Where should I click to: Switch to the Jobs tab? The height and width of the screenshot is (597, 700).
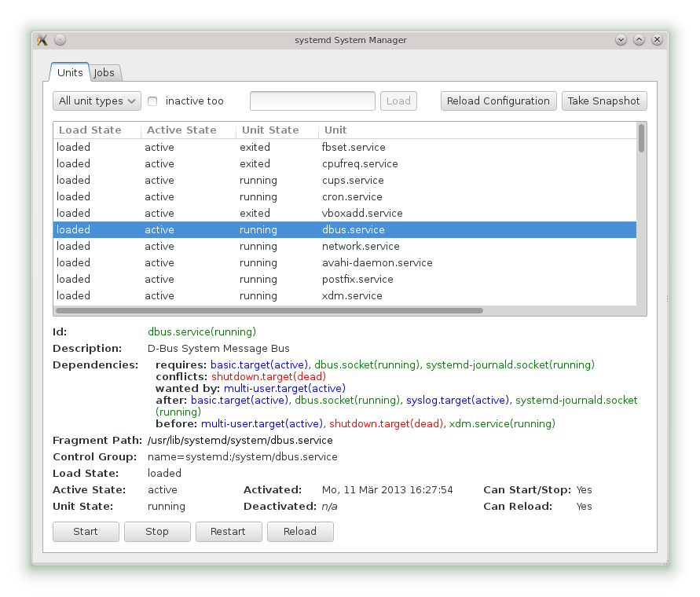[x=104, y=73]
